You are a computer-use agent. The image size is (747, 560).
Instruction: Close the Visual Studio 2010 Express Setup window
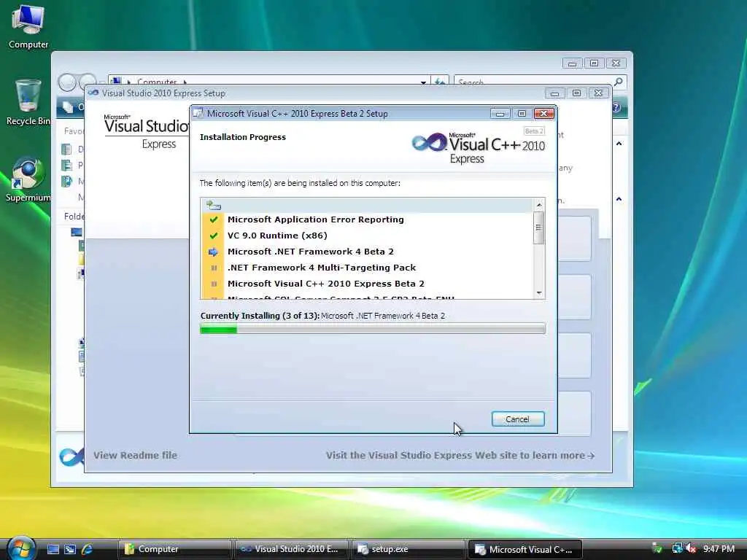(x=598, y=93)
